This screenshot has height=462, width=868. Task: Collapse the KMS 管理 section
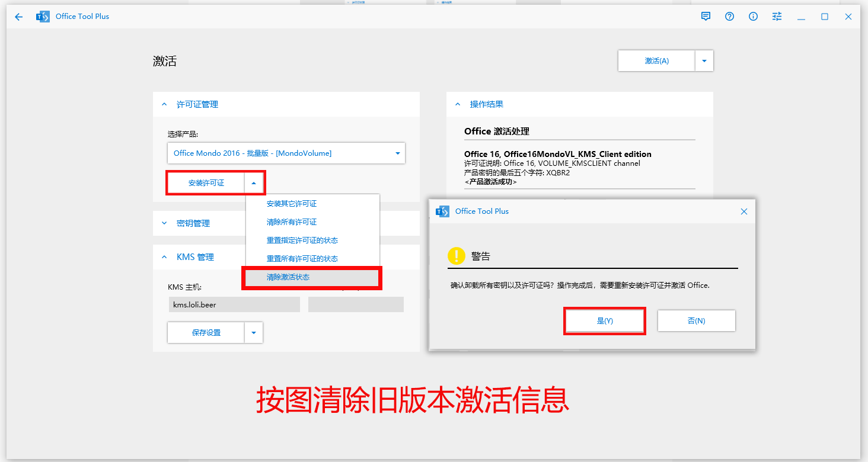coord(164,256)
